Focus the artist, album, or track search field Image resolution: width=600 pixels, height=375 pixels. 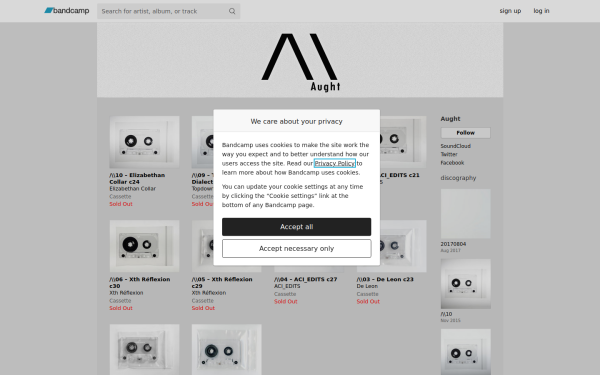click(168, 11)
